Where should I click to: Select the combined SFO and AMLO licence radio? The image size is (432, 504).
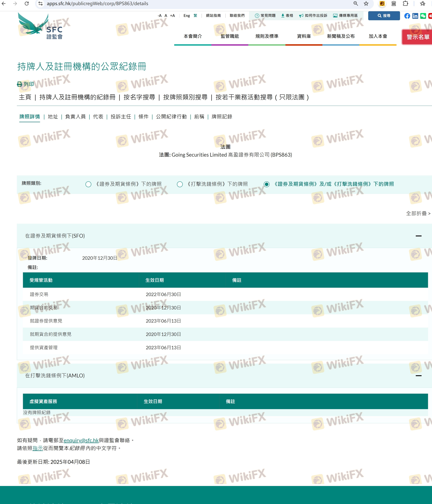pyautogui.click(x=266, y=184)
